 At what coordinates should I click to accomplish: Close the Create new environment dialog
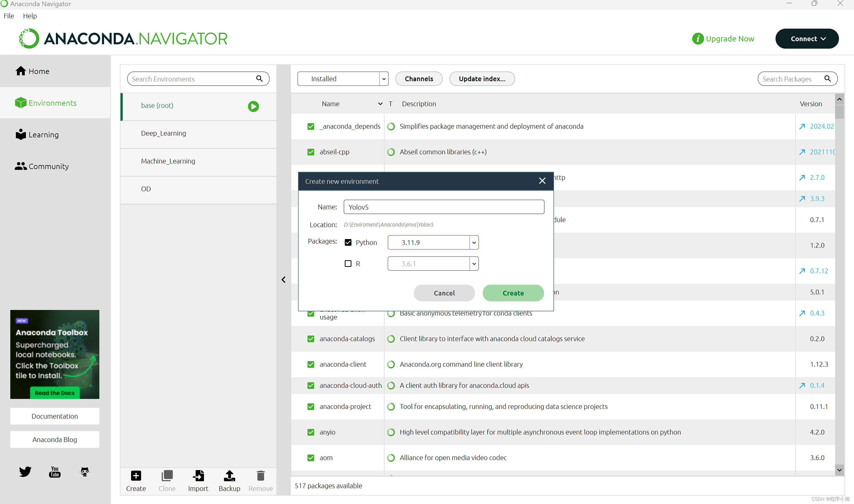pos(542,181)
